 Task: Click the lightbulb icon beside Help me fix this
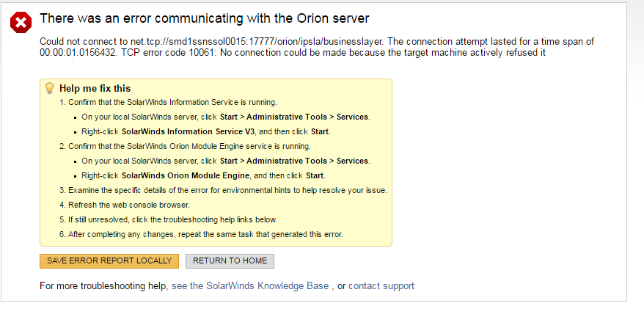point(50,88)
